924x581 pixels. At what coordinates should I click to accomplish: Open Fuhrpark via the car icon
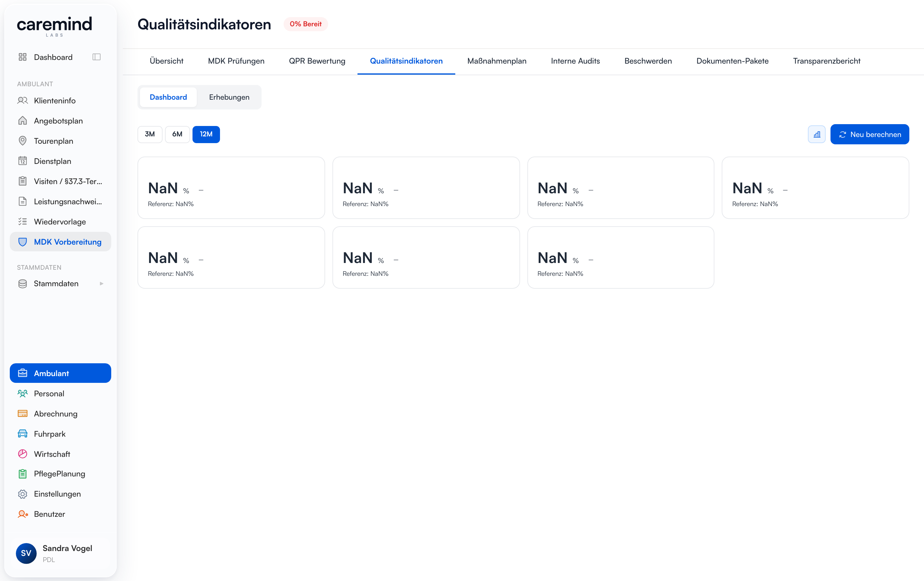[23, 434]
